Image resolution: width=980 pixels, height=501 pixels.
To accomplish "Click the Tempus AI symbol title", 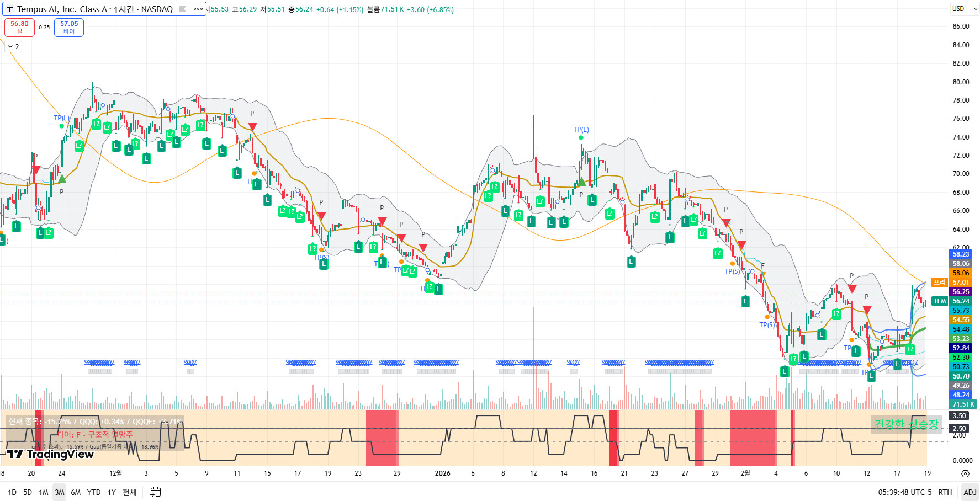I will tap(95, 9).
